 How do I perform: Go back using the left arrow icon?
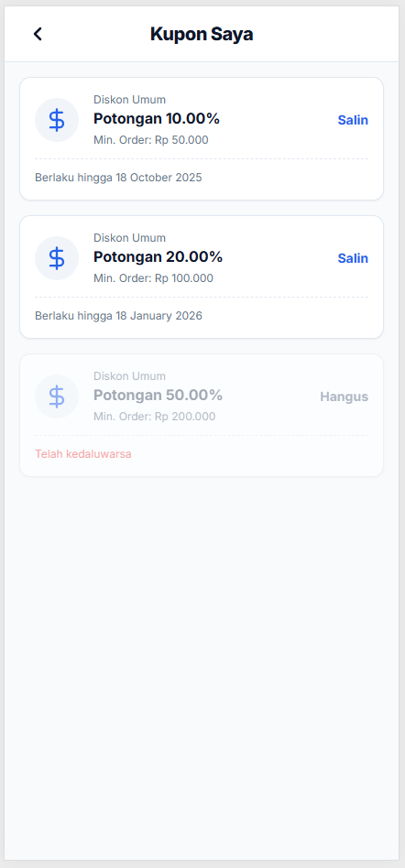click(x=38, y=34)
